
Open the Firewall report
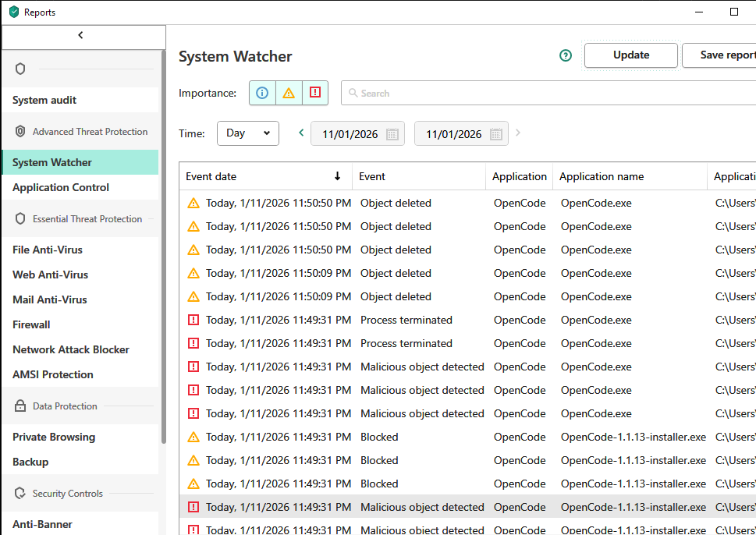80,325
